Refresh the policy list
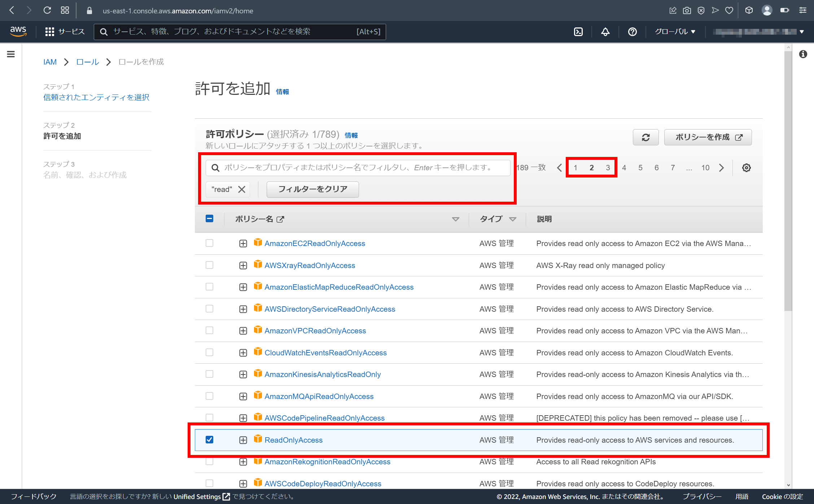This screenshot has width=814, height=504. click(646, 137)
